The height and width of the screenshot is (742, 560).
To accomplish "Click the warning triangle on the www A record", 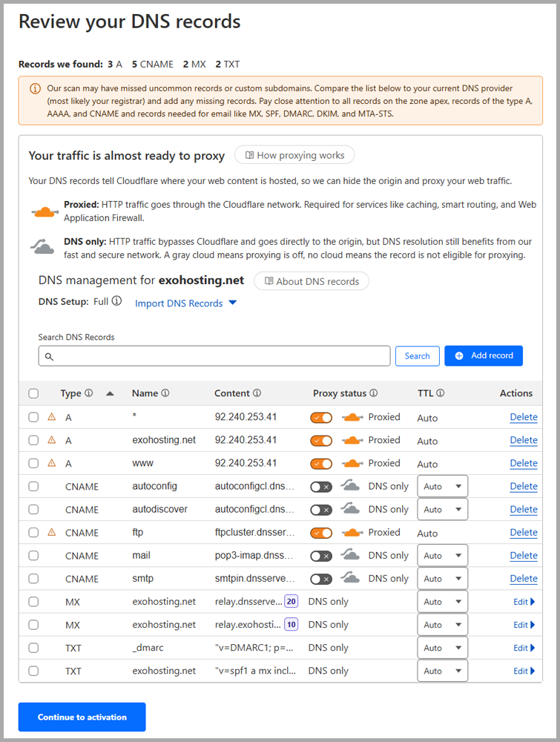I will click(52, 463).
